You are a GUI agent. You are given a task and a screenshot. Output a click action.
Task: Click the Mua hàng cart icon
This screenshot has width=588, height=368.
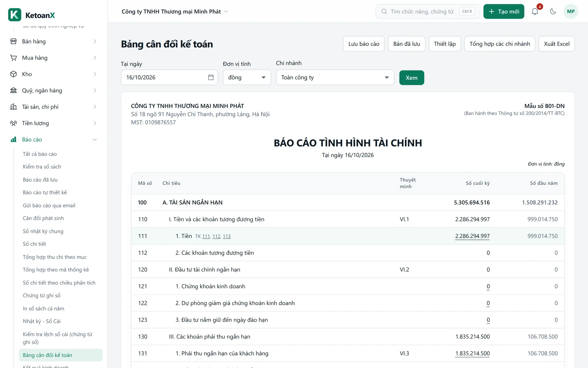(x=13, y=58)
